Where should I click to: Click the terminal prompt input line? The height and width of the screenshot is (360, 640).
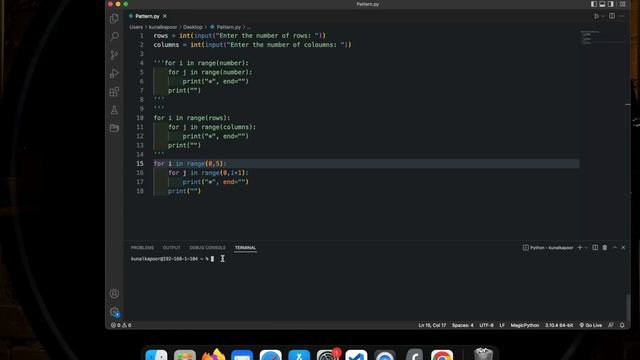point(173,259)
